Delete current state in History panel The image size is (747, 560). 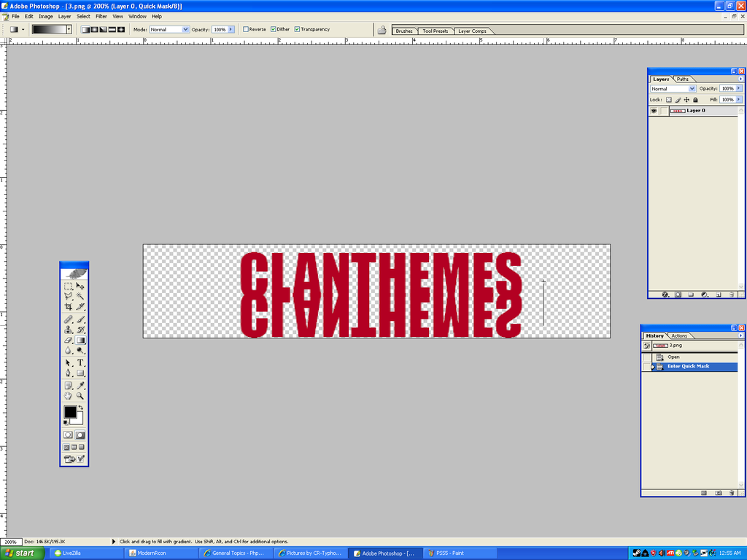732,493
